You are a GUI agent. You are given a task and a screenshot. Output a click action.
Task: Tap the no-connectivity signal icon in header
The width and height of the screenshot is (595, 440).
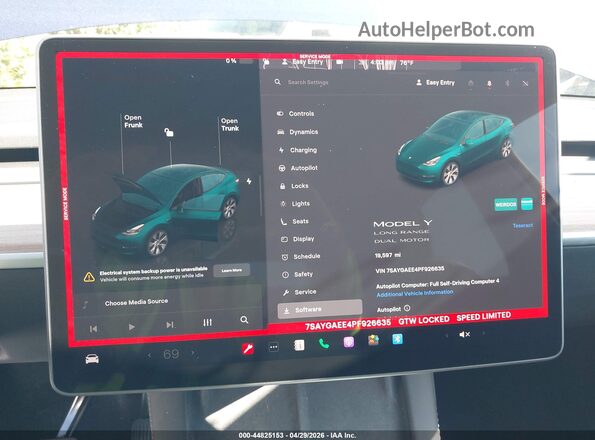pos(525,83)
